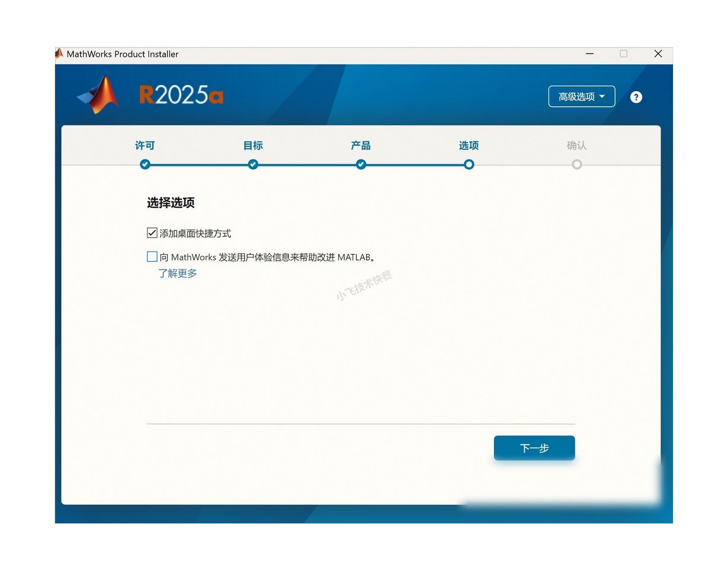Click the MATLAB logo in the header
This screenshot has width=728, height=571.
pos(99,95)
